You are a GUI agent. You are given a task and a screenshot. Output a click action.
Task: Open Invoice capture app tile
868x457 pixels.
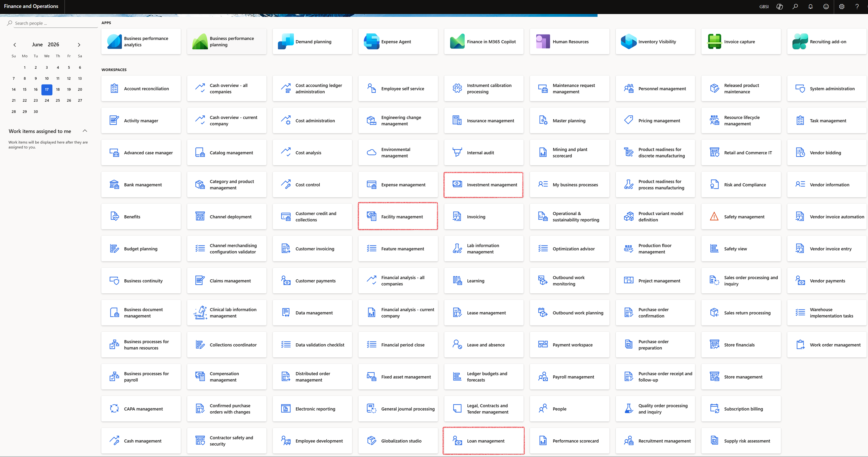(x=741, y=42)
